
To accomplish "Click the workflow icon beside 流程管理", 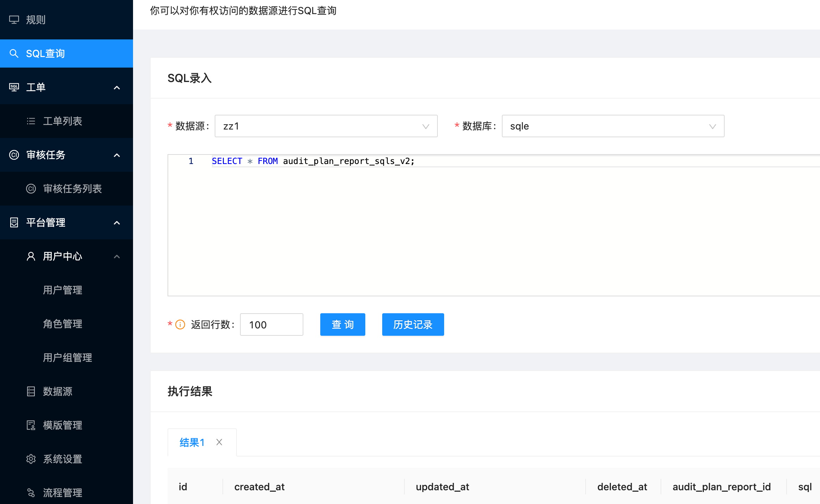I will (x=31, y=493).
